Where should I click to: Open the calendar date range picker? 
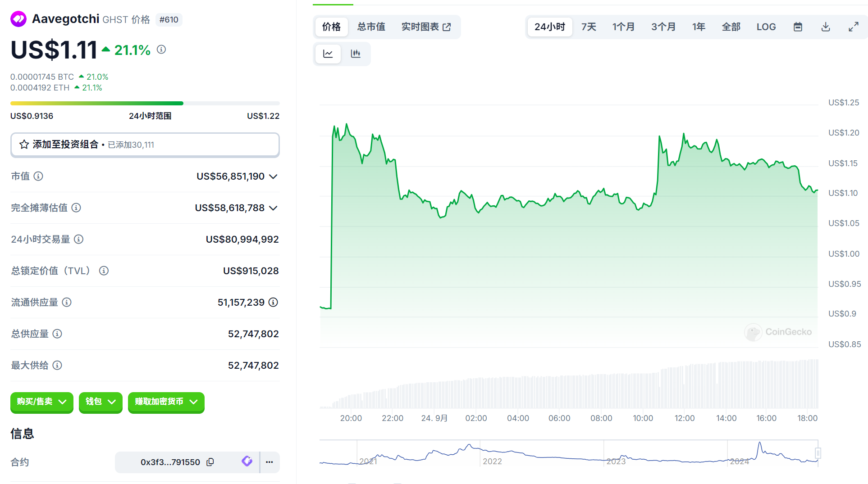tap(798, 27)
